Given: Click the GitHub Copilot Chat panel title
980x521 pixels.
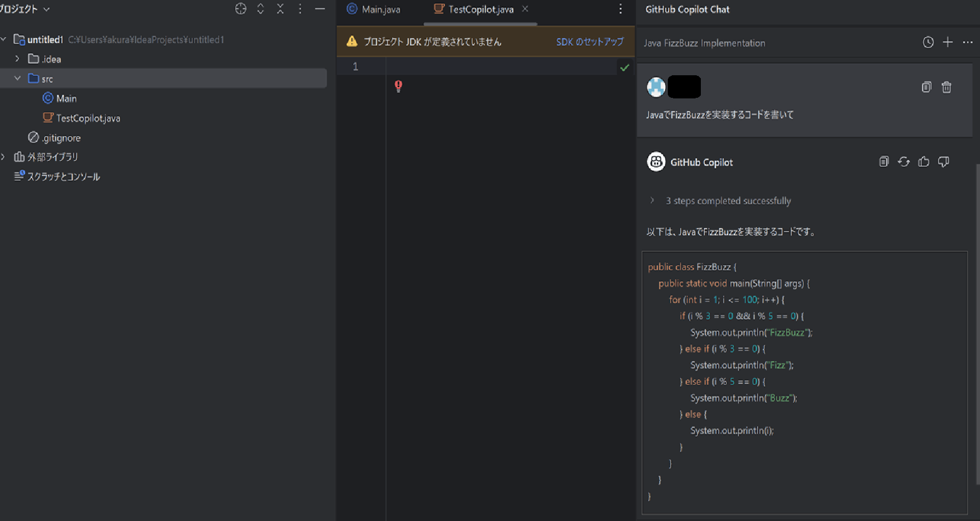Looking at the screenshot, I should [x=688, y=9].
